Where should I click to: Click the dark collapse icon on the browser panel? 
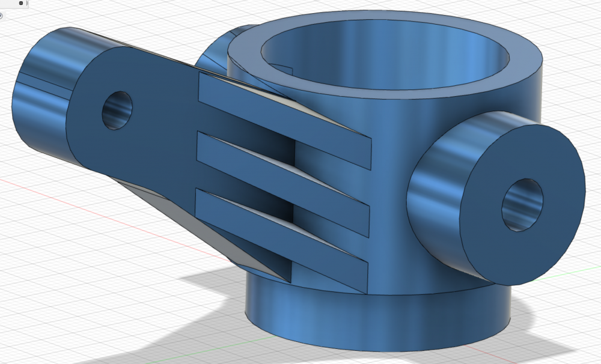pyautogui.click(x=21, y=4)
